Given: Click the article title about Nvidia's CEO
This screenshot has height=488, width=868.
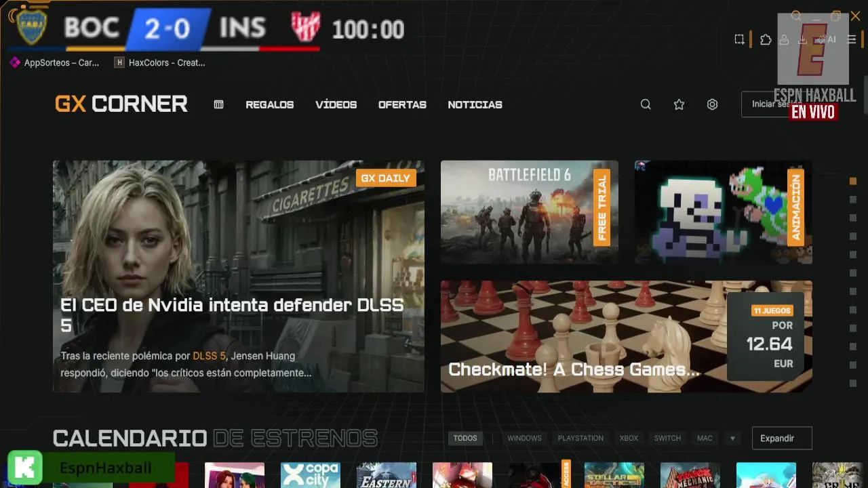Looking at the screenshot, I should [x=232, y=315].
